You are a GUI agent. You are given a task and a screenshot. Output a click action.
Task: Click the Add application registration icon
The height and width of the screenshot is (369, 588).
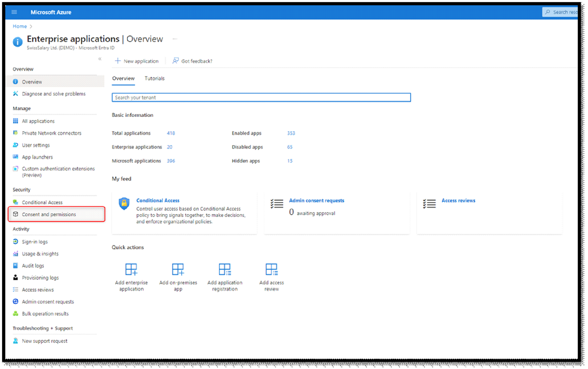coord(225,269)
